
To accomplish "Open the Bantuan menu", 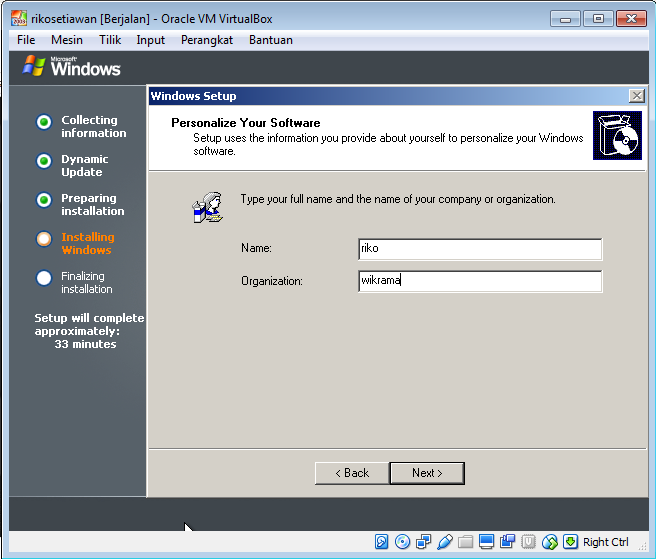I will 271,40.
